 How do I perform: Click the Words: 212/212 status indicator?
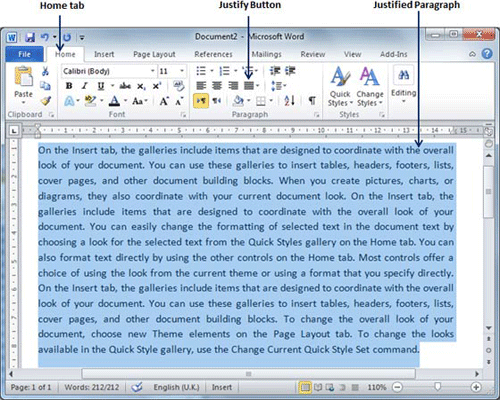92,387
